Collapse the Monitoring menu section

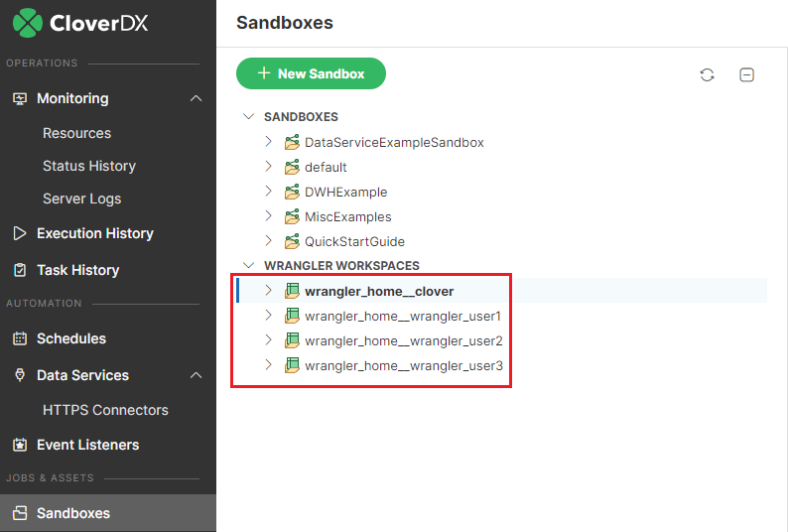[196, 98]
